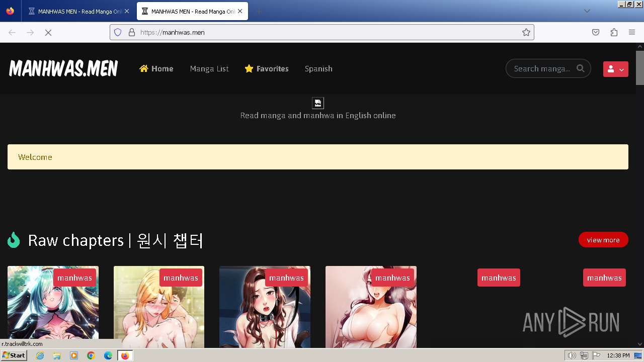Launch Microsoft Edge from taskbar
Screen dimensions: 644x362
click(108, 355)
